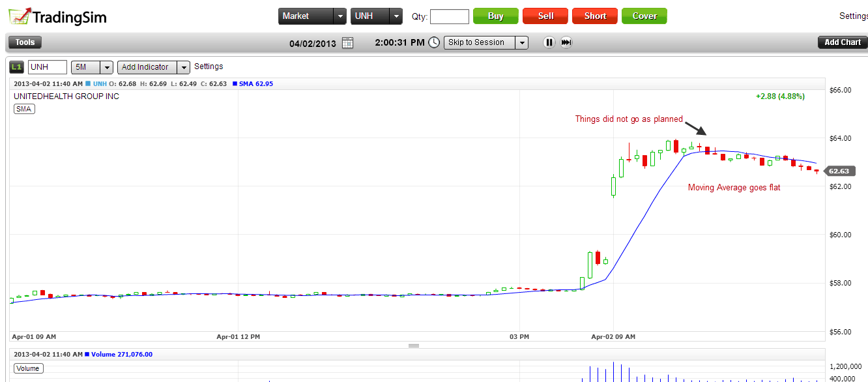The image size is (868, 382).
Task: Click the Add Chart button
Action: coord(842,42)
